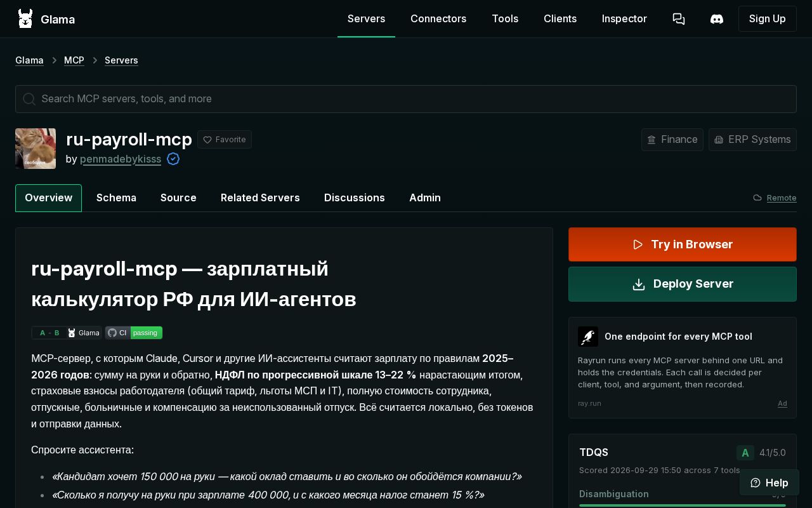Open the Connectors nav item
812x508 pixels.
[x=438, y=19]
